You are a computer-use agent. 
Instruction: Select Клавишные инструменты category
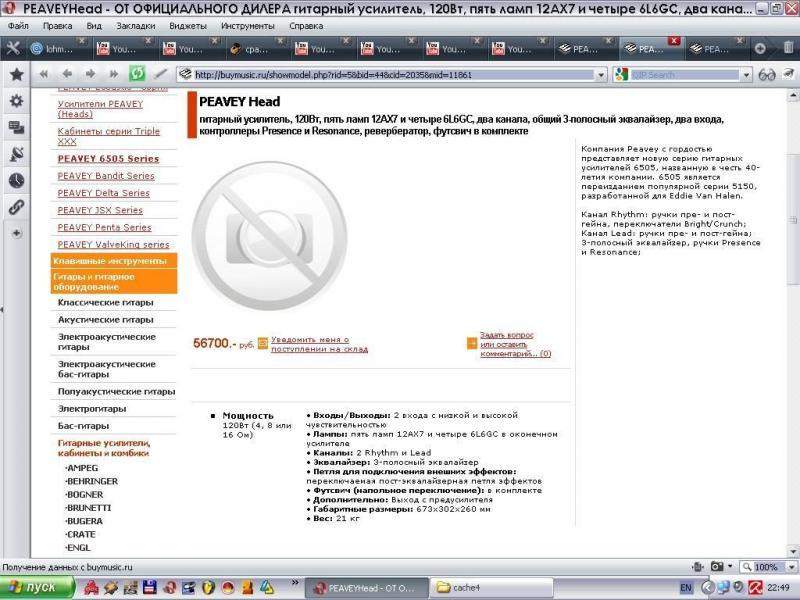[114, 261]
